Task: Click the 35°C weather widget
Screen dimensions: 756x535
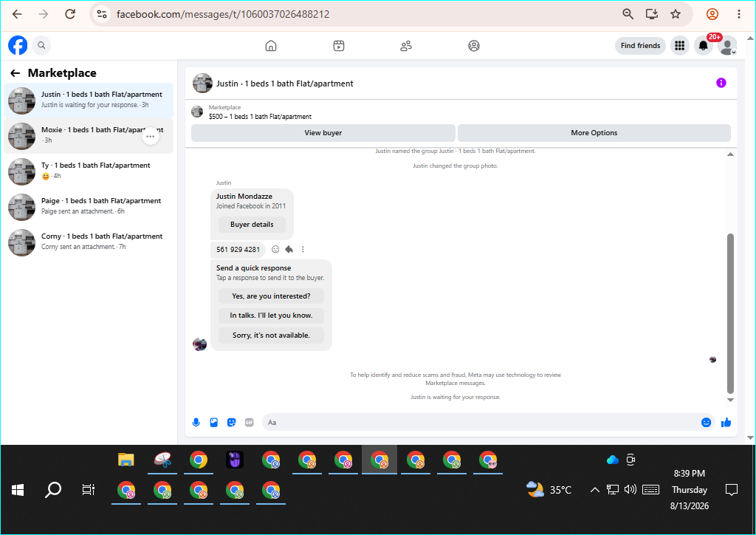Action: tap(549, 490)
